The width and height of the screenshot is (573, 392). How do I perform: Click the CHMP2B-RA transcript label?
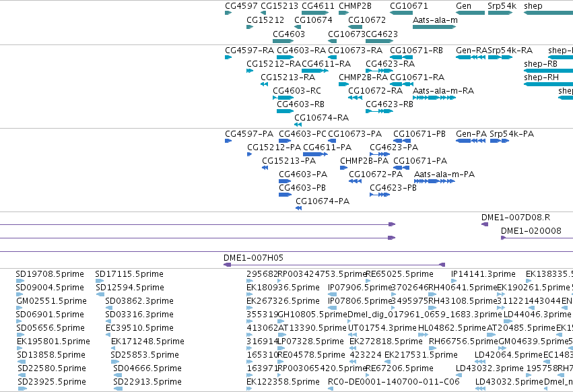point(363,77)
